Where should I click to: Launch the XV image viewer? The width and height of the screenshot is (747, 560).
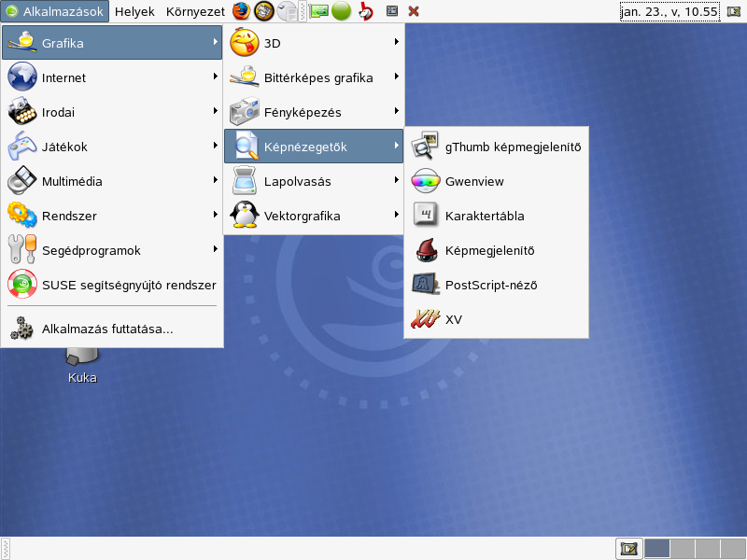tap(496, 319)
